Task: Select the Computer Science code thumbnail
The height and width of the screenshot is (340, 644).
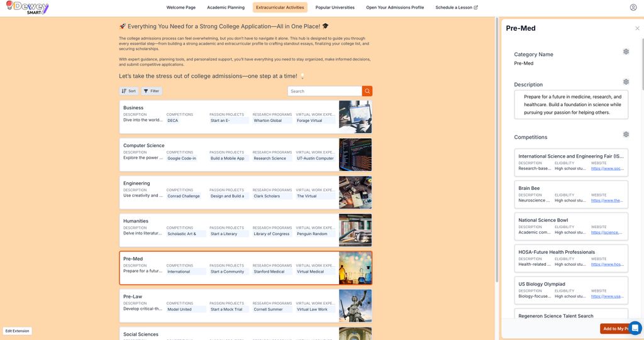Action: [355, 155]
